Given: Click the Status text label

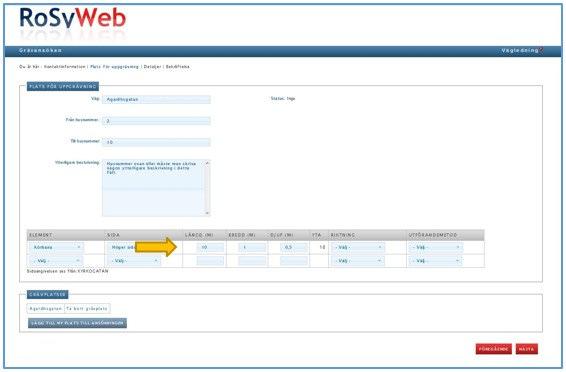Looking at the screenshot, I should (x=283, y=99).
